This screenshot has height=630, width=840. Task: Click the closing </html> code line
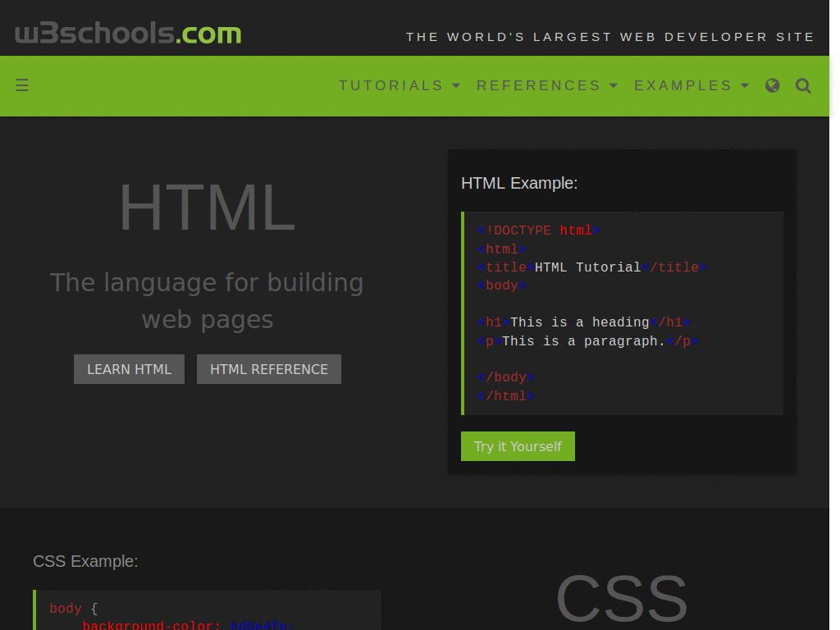pyautogui.click(x=505, y=396)
